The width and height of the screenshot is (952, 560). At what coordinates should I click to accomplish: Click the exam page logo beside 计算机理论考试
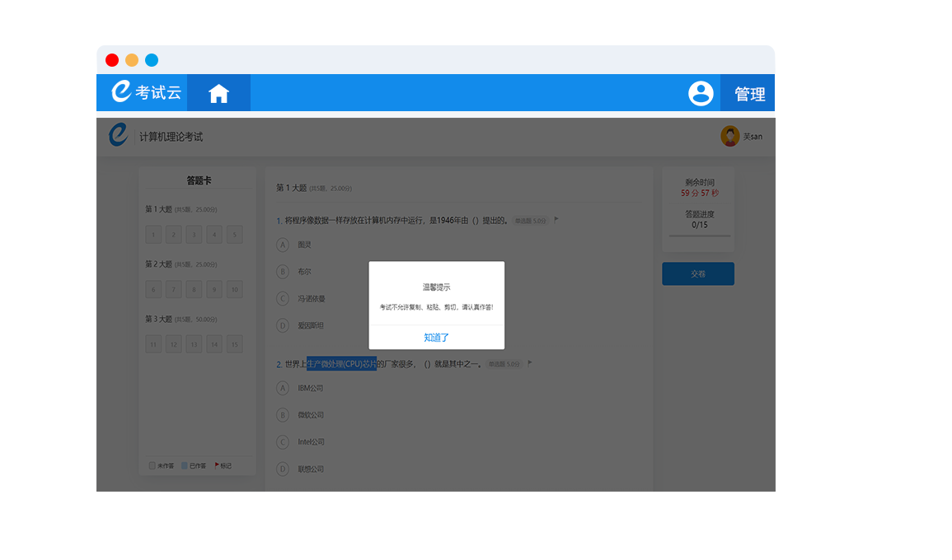pyautogui.click(x=119, y=135)
